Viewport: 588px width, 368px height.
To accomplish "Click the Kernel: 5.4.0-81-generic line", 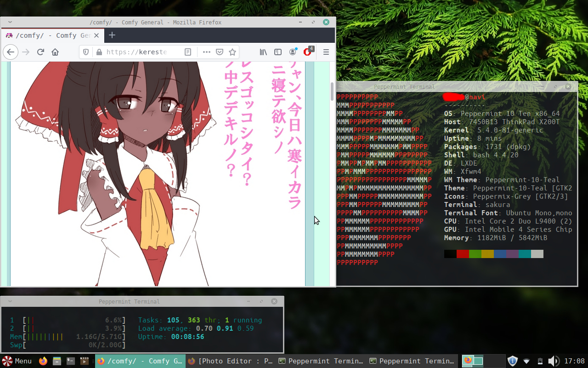I will (x=494, y=130).
